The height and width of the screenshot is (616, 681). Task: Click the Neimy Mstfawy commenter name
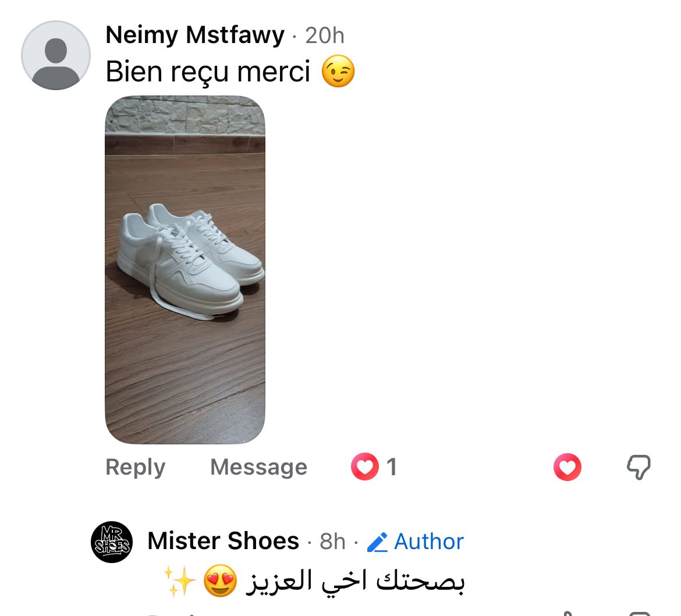click(x=195, y=35)
